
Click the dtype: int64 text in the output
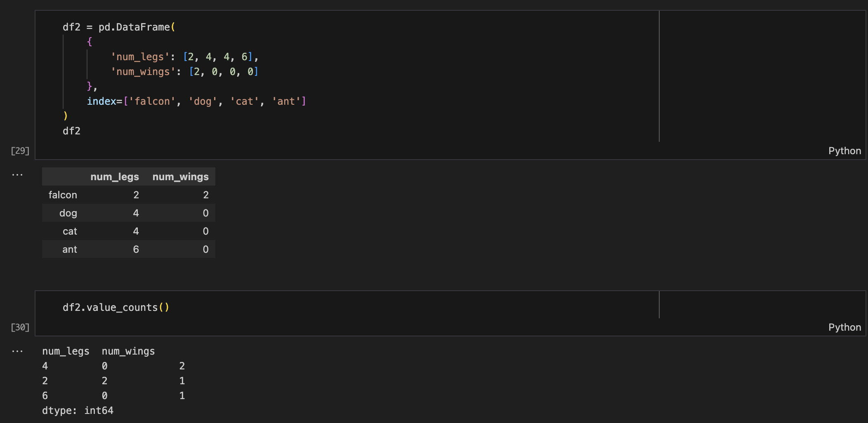[78, 411]
